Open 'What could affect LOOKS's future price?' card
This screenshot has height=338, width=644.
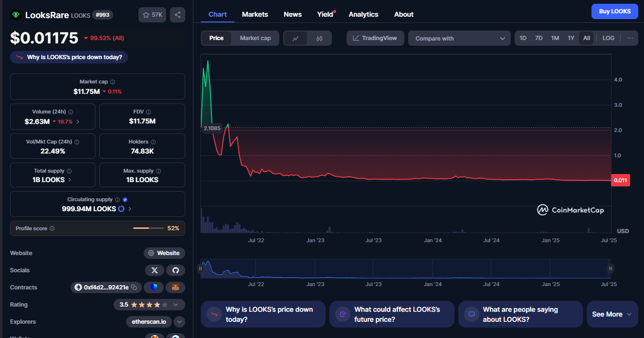tap(392, 314)
